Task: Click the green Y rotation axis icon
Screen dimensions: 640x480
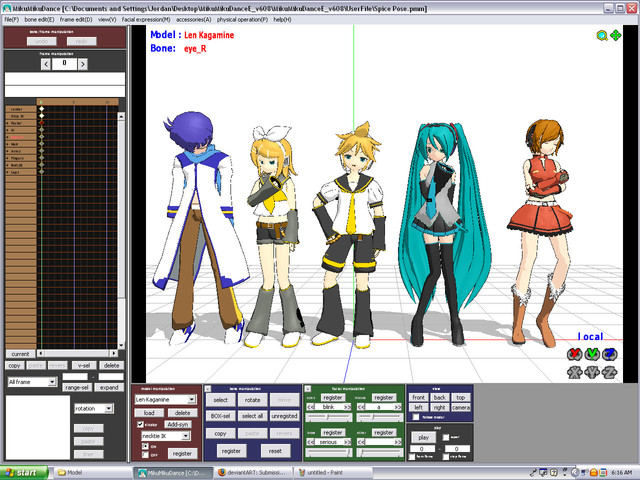Action: coord(592,354)
